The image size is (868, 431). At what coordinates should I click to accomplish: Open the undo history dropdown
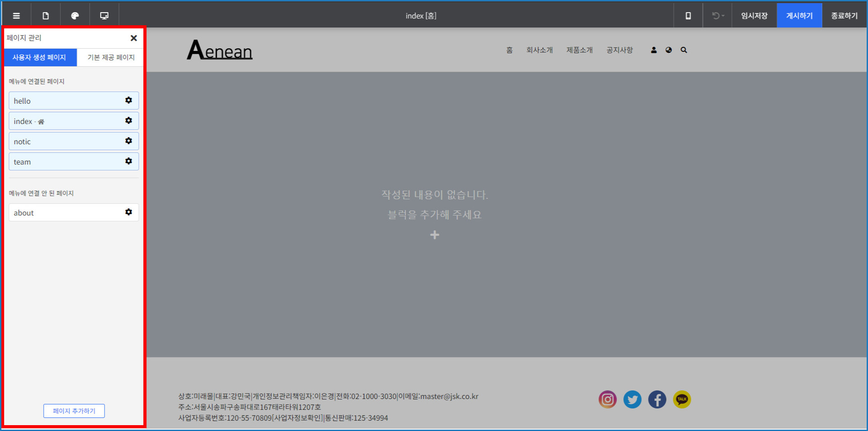[717, 16]
